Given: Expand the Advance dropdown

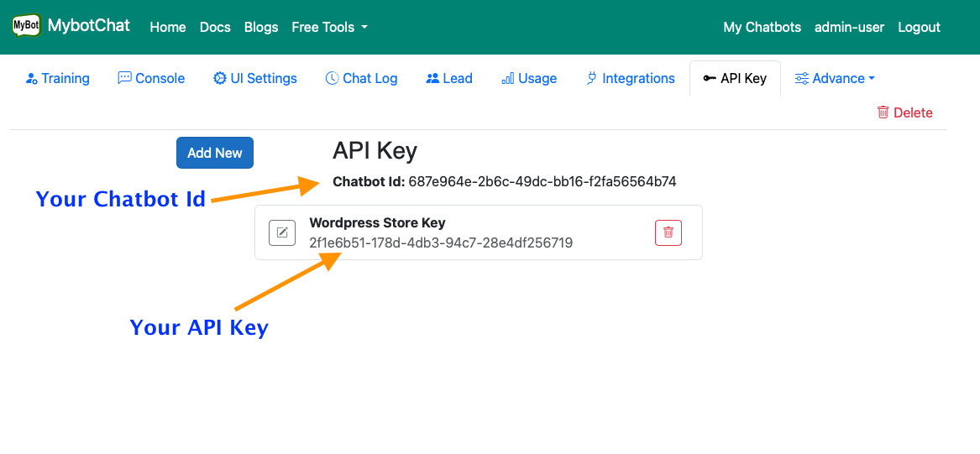Looking at the screenshot, I should click(835, 79).
